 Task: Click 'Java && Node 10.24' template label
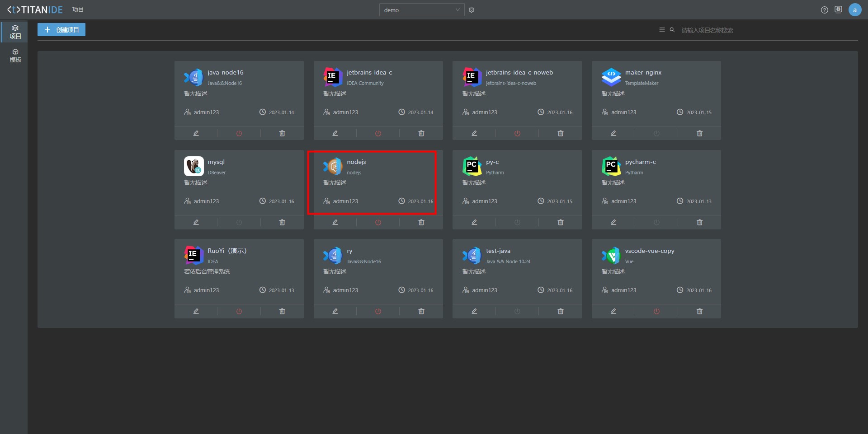[508, 261]
